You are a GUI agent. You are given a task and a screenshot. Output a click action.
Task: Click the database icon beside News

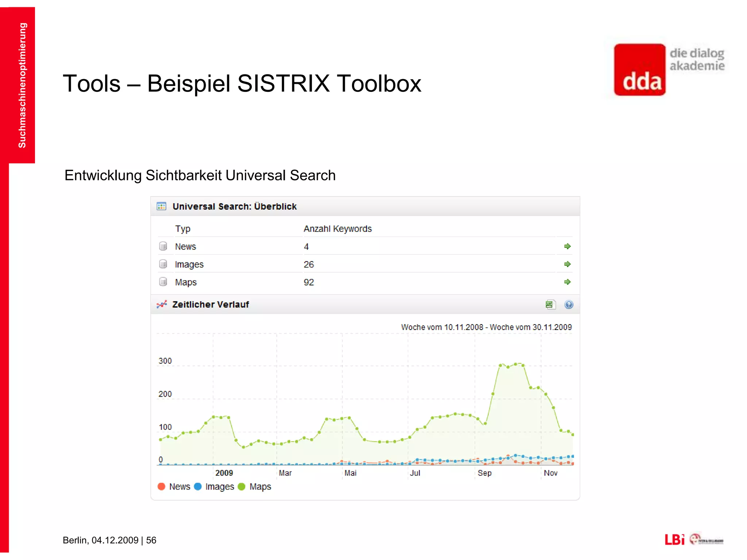coord(163,246)
